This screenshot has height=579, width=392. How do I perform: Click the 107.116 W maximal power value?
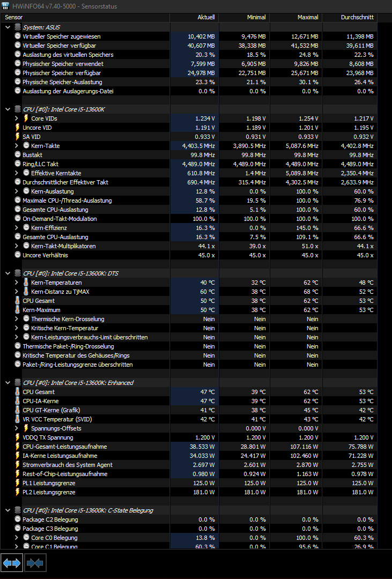coord(305,447)
